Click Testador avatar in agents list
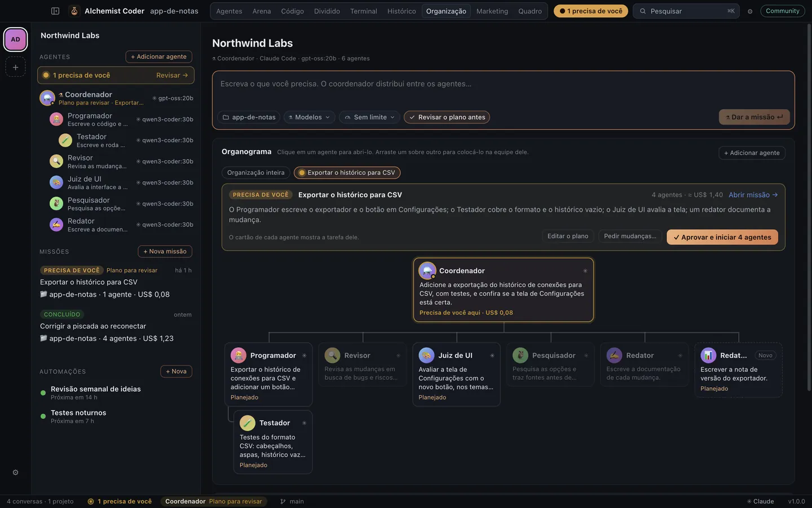Viewport: 812px width, 508px height. [65, 140]
